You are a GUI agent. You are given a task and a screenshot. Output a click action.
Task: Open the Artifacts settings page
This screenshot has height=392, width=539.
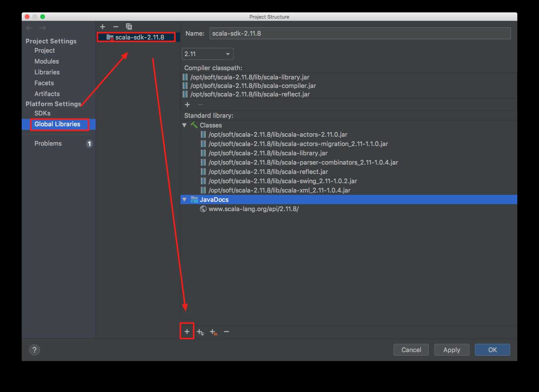coord(47,94)
